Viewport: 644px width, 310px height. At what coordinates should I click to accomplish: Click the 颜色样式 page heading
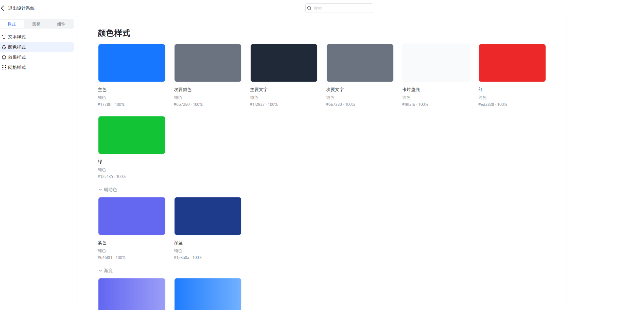tap(114, 33)
